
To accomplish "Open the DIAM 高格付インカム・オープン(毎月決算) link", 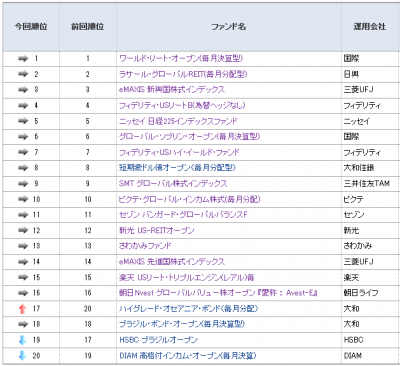I will (188, 356).
